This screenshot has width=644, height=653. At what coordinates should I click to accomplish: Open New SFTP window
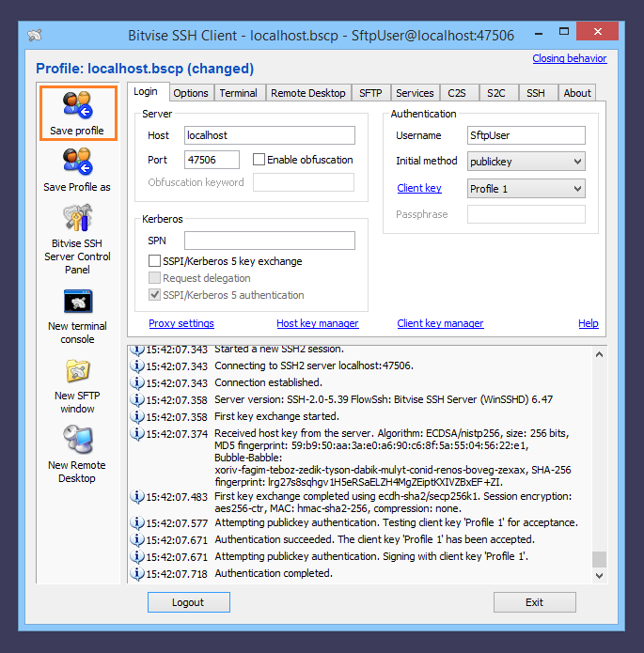coord(77,386)
